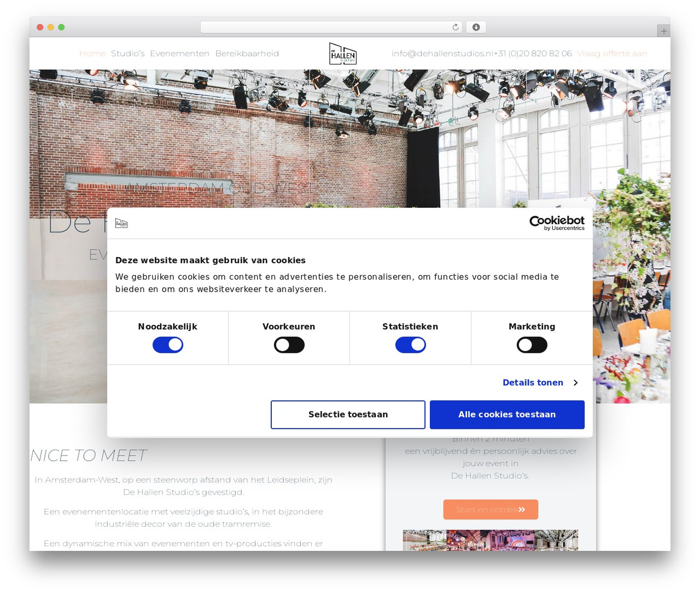Image resolution: width=700 pixels, height=593 pixels.
Task: Enable the Marketing cookie switch
Action: [532, 345]
